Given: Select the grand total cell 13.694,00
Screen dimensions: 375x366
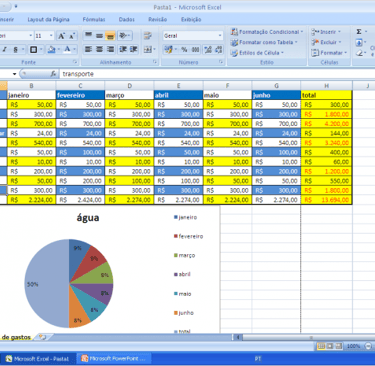Looking at the screenshot, I should [x=326, y=200].
